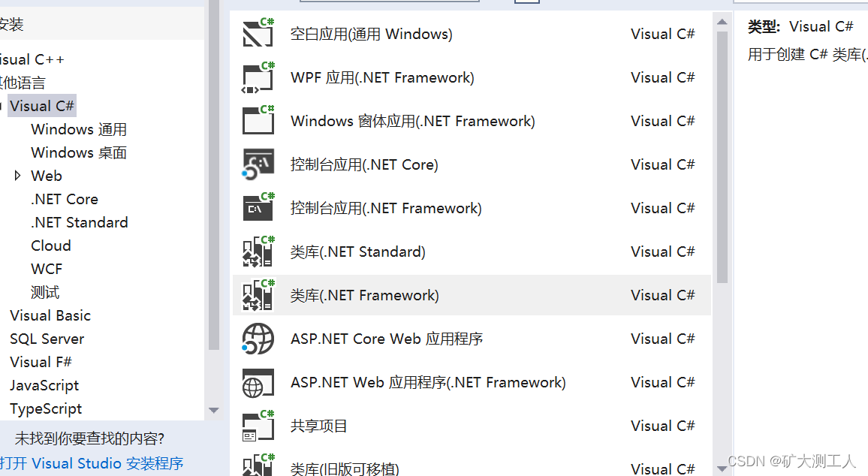Click the 类库(.NET Framework) template icon
Image resolution: width=868 pixels, height=476 pixels.
pos(258,295)
